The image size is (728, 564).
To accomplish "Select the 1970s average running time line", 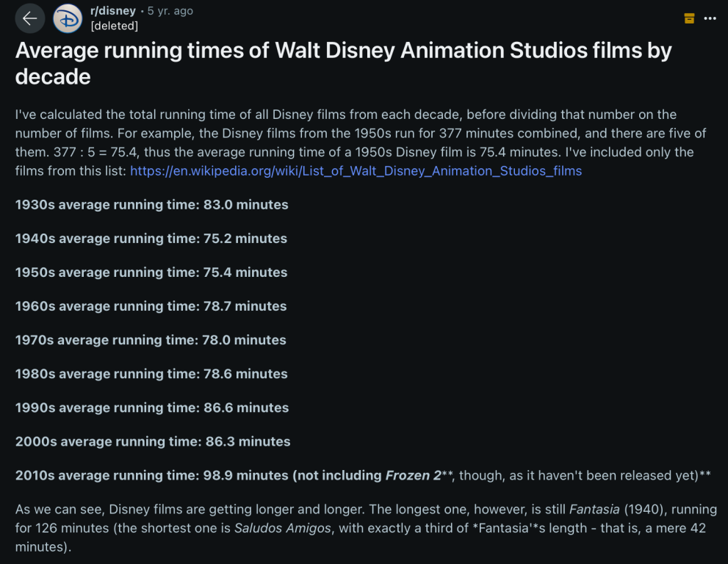I will pos(151,340).
